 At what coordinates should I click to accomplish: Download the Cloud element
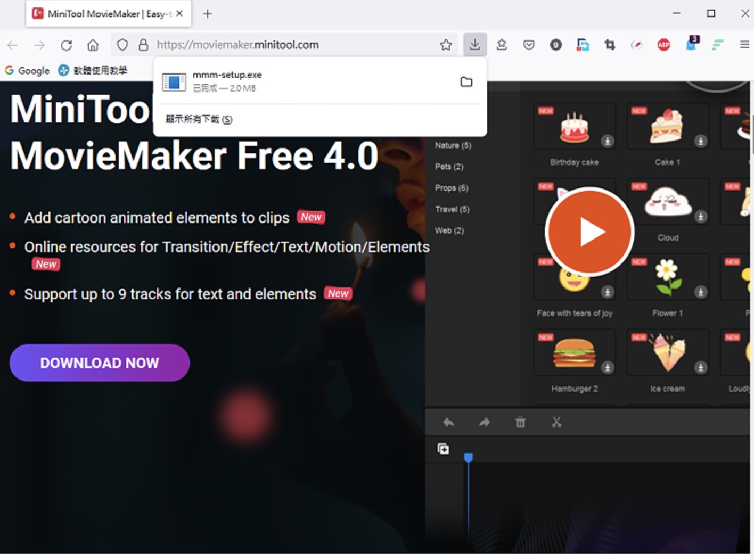701,217
